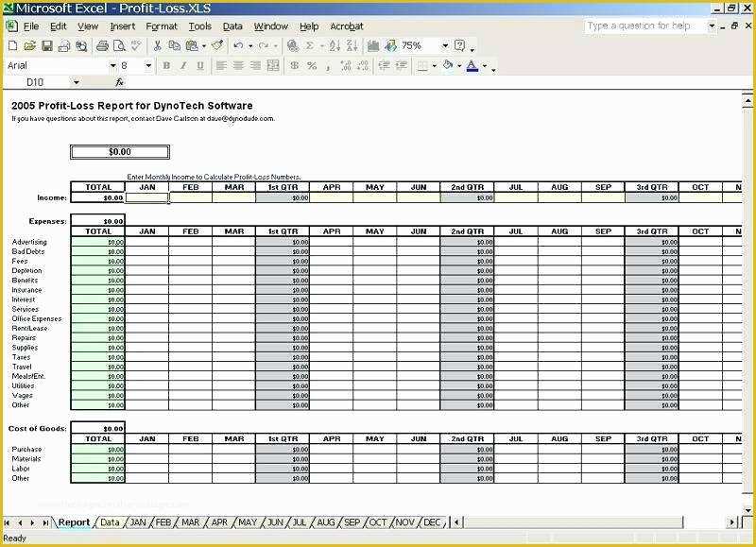The width and height of the screenshot is (756, 547).
Task: Toggle Align Right
Action: point(255,66)
